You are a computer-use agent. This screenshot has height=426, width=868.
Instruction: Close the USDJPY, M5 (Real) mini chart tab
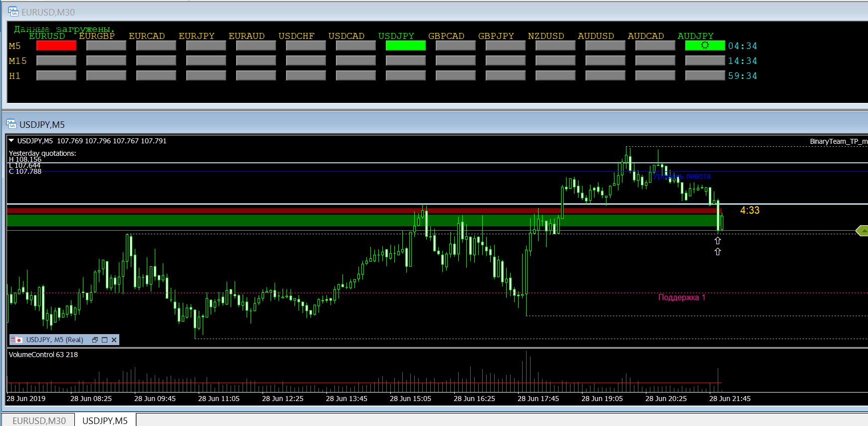pyautogui.click(x=114, y=340)
